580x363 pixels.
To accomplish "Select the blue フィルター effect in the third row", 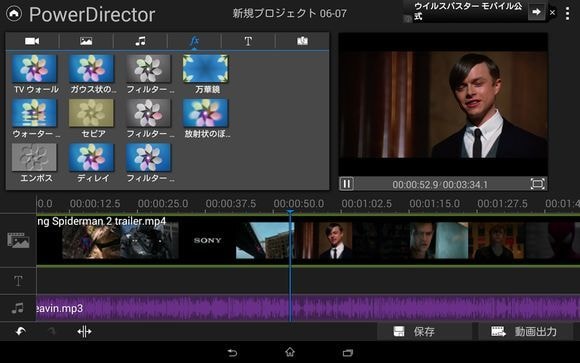I will pos(149,163).
